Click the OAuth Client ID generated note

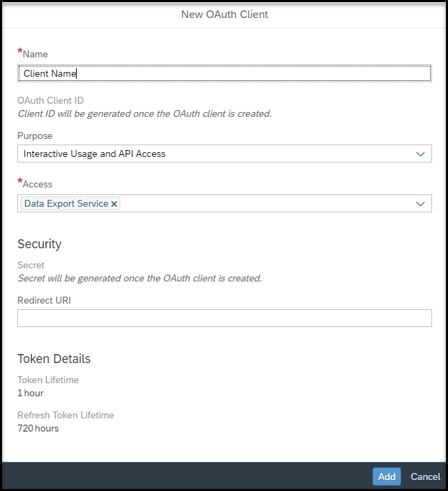pos(144,113)
